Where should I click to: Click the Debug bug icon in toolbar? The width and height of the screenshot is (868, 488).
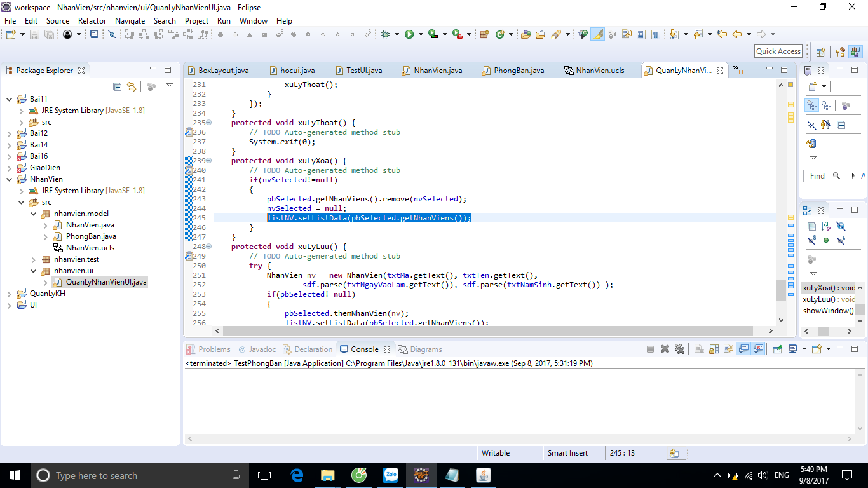click(385, 34)
